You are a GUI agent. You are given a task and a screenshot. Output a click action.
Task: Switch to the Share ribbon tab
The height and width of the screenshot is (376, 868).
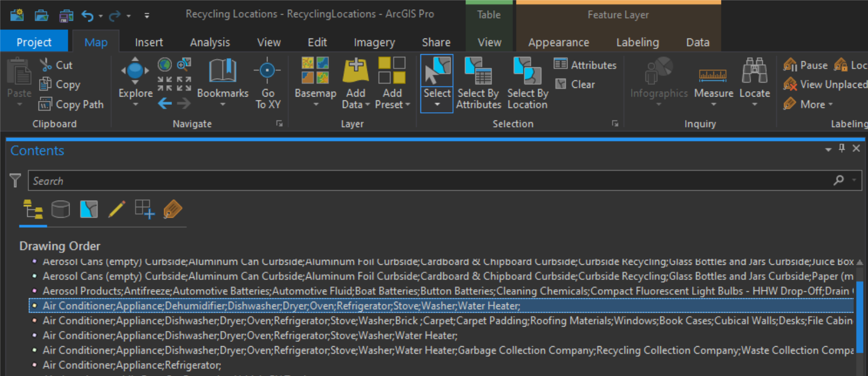tap(436, 42)
